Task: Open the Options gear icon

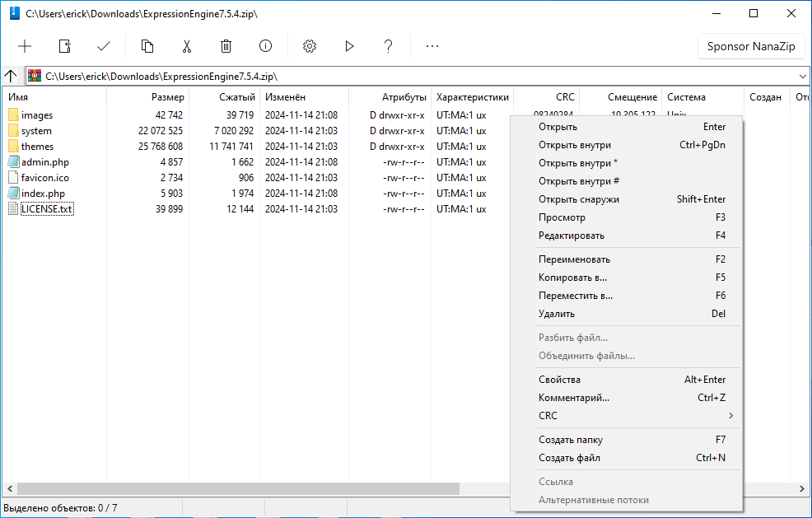Action: 310,46
